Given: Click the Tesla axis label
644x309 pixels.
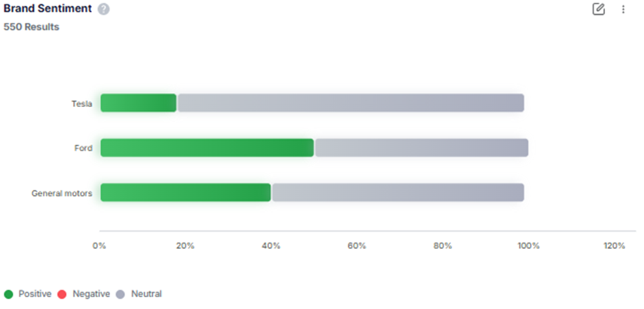Looking at the screenshot, I should tap(82, 104).
